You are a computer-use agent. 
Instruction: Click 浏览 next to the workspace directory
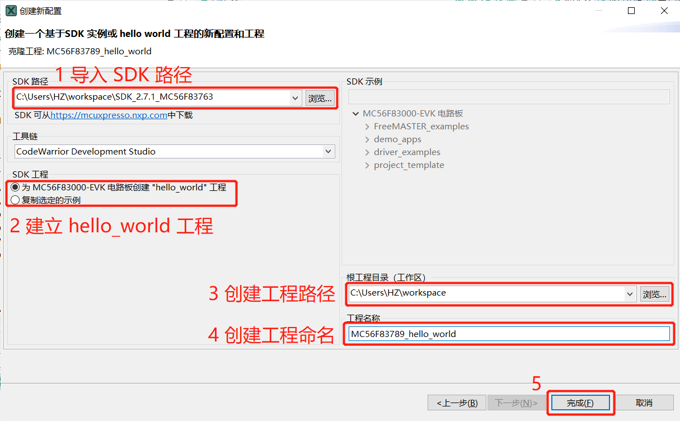click(654, 294)
